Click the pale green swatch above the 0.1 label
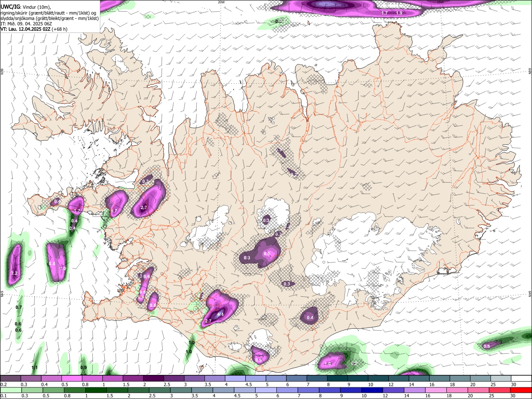Image resolution: width=532 pixels, height=399 pixels. coord(10,390)
